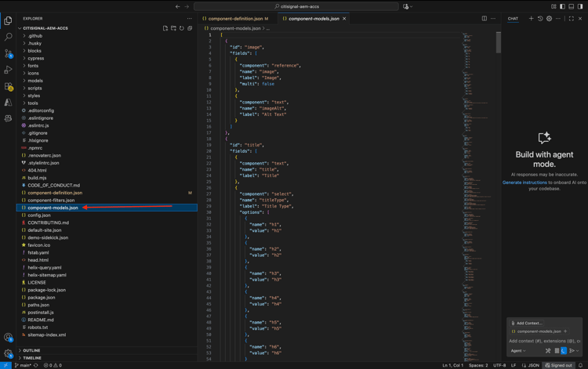Click the Generate Instructions link
This screenshot has width=588, height=369.
point(524,183)
